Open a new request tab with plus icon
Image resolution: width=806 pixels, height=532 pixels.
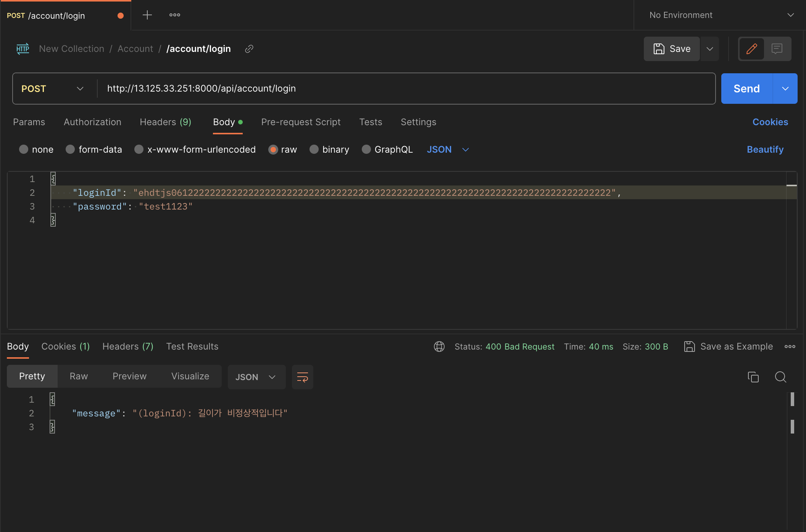click(147, 15)
